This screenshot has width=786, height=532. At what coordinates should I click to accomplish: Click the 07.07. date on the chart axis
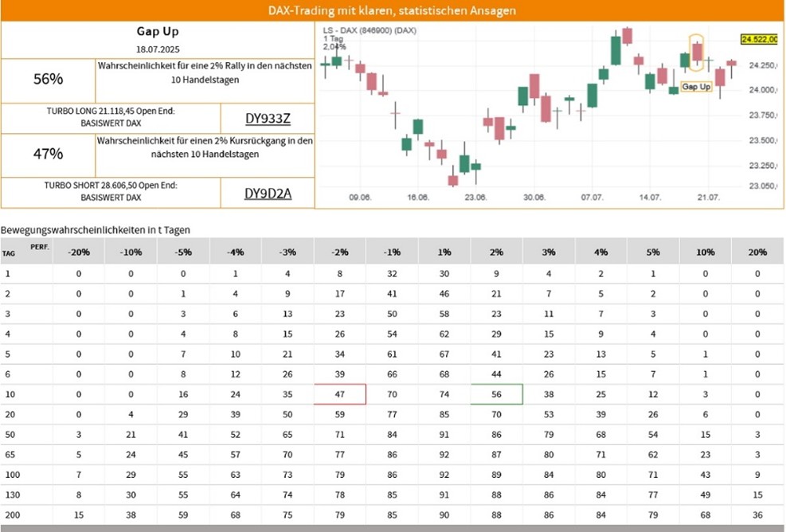(x=592, y=198)
